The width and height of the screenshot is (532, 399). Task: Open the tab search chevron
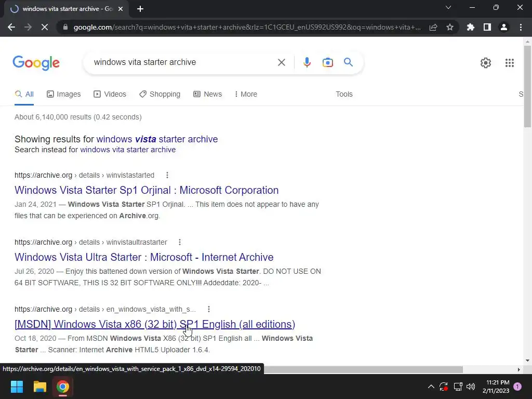(448, 7)
